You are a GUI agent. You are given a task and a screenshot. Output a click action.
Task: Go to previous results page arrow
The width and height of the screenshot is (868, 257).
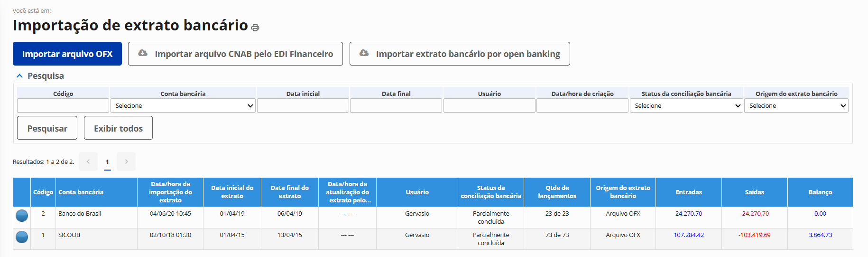tap(88, 162)
